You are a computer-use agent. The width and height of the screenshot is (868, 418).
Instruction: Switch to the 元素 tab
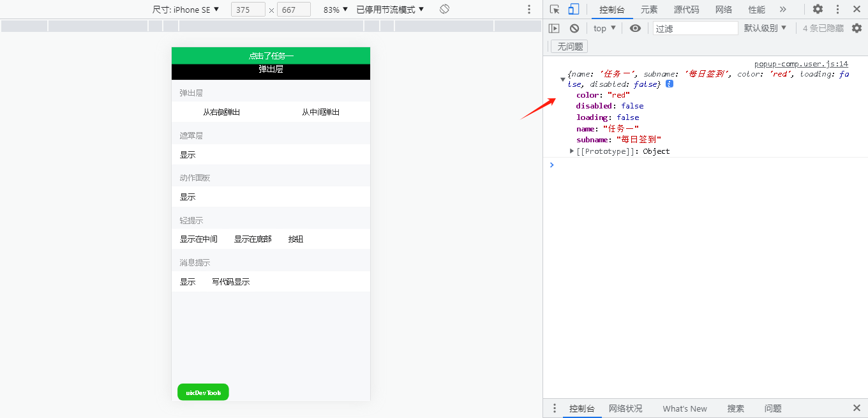[x=649, y=10]
